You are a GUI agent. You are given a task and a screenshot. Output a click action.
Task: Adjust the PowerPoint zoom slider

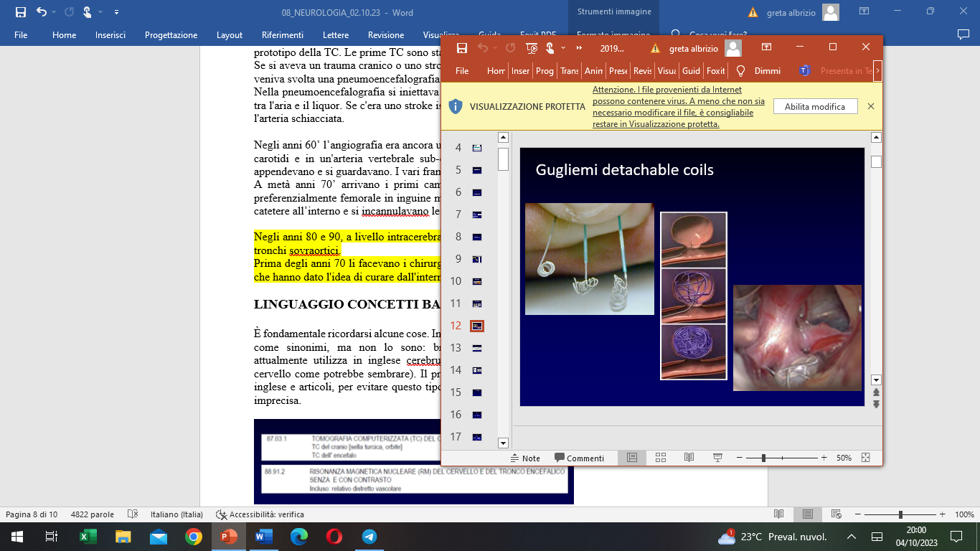tap(764, 458)
